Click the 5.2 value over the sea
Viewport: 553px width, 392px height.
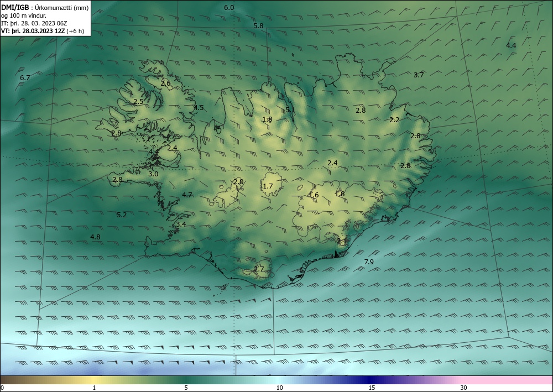pyautogui.click(x=122, y=215)
